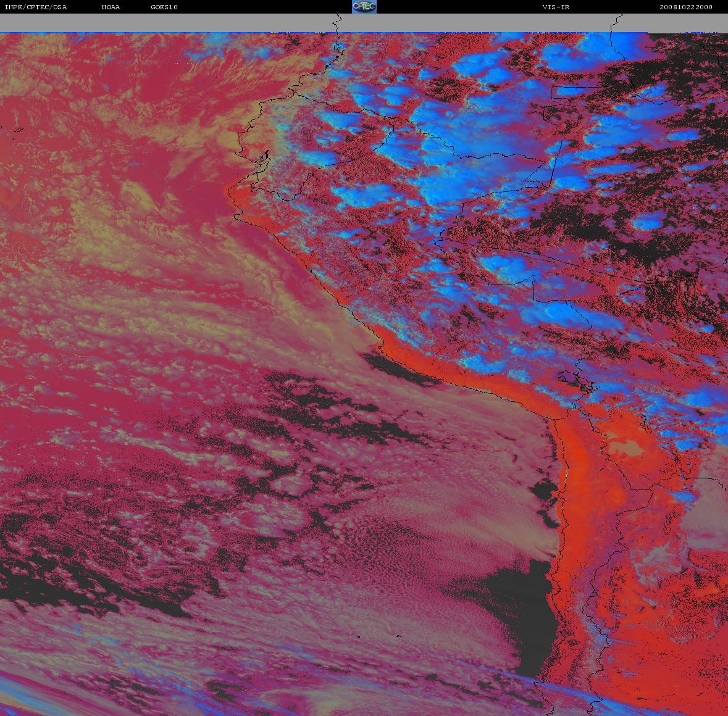Click the small dark patch off southern Peru's coast
This screenshot has height=716, width=728.
pyautogui.click(x=400, y=370)
